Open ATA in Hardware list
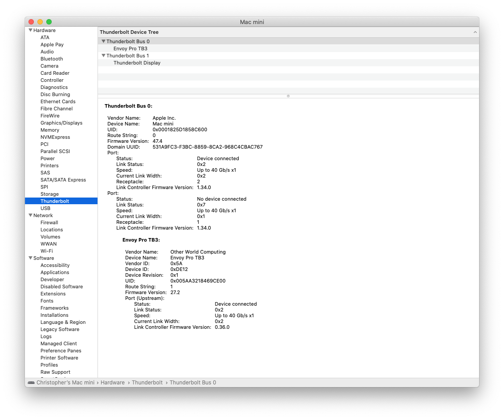504x420 pixels. tap(45, 37)
